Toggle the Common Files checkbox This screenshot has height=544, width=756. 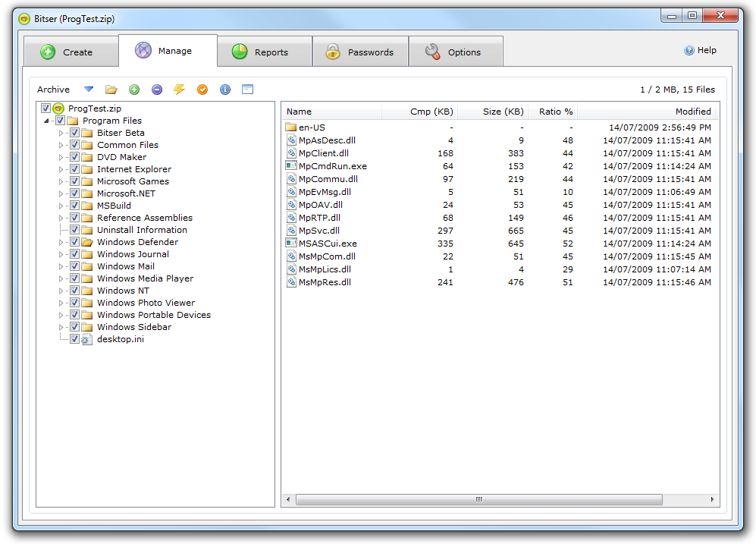point(75,145)
